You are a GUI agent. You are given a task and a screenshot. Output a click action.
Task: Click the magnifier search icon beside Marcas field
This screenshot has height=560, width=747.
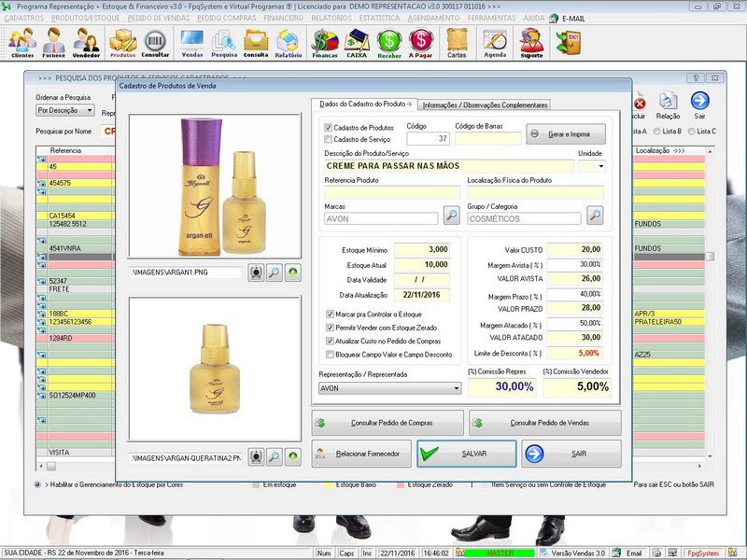451,217
